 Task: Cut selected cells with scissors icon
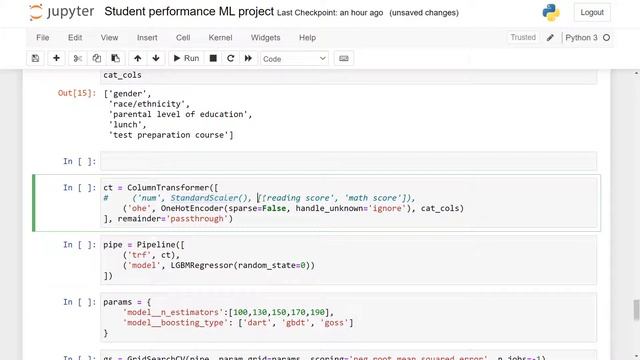coord(78,58)
